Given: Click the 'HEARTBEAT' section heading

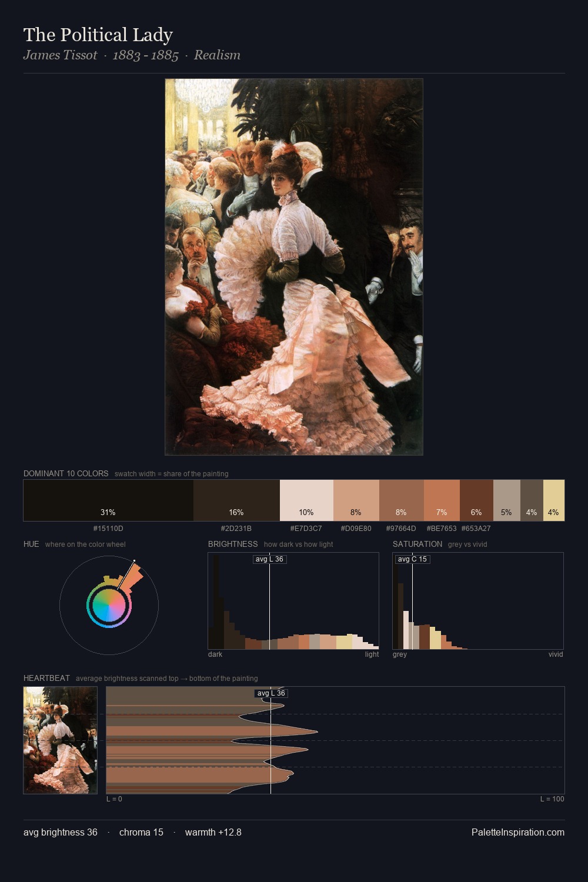Looking at the screenshot, I should coord(46,679).
